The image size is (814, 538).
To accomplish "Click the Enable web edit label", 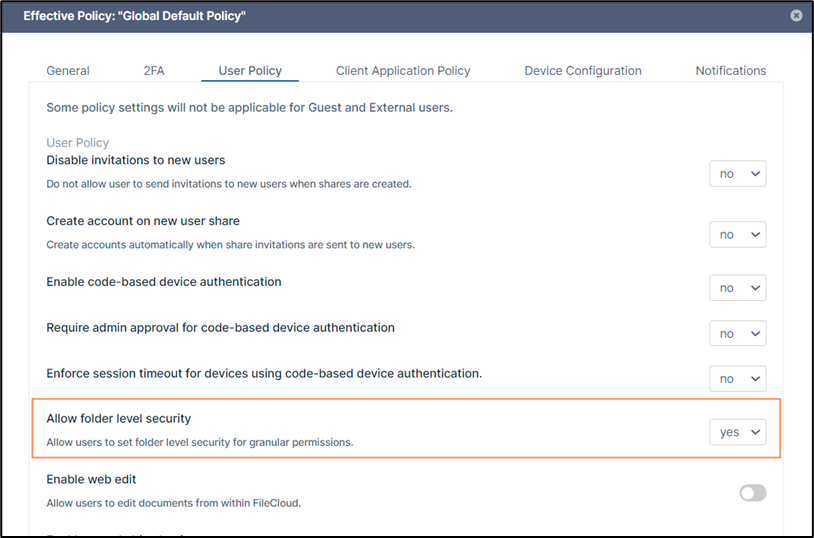I will point(91,480).
